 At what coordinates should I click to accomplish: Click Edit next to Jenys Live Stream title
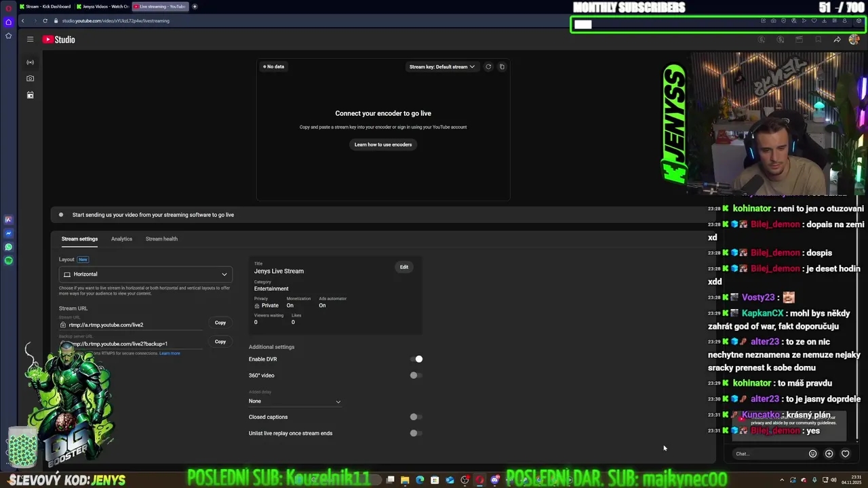coord(404,267)
